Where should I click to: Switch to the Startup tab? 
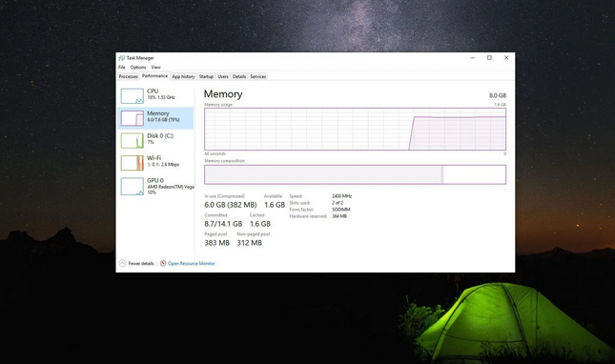[206, 76]
